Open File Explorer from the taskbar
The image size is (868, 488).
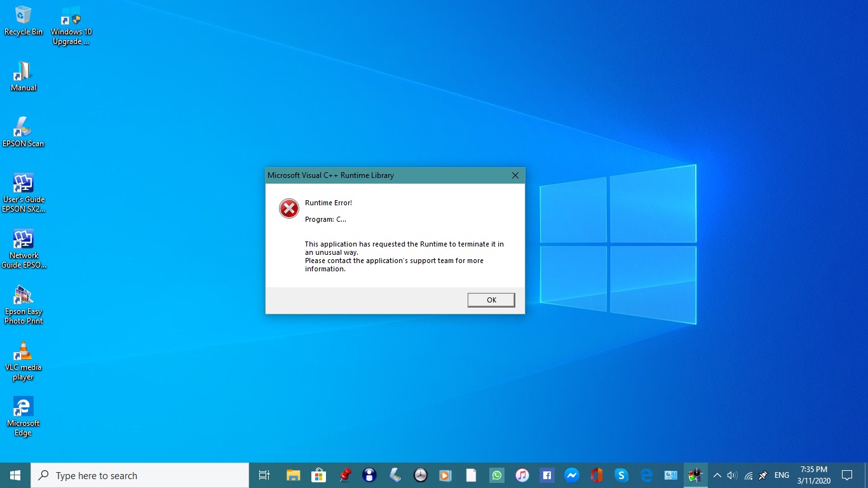[293, 475]
